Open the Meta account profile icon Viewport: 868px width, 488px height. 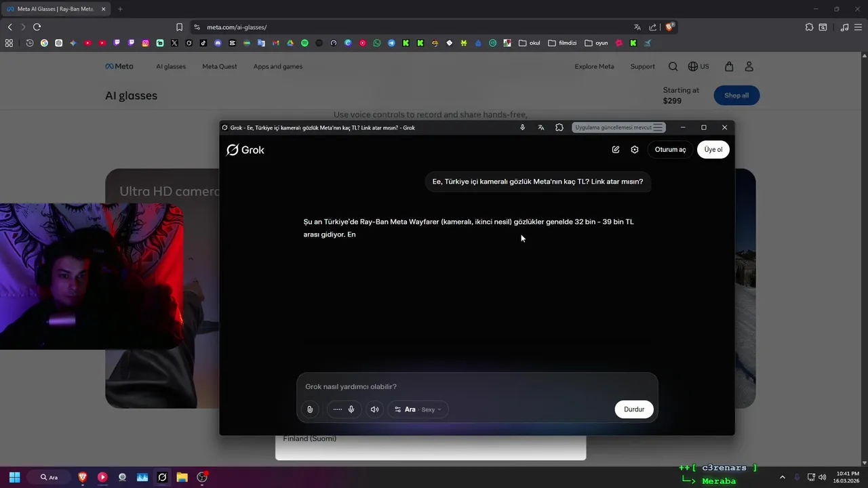point(749,66)
